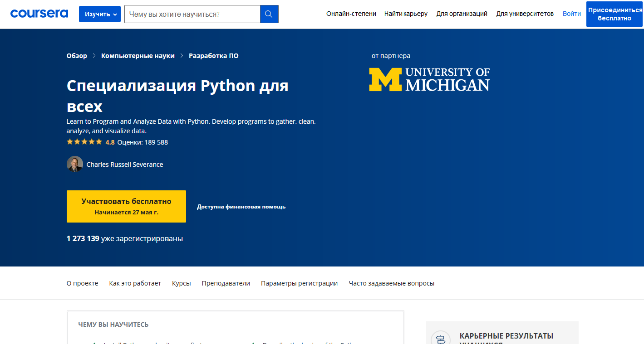Type in the Чему вы хотите научиться search field
Viewport: 644px width, 344px height.
pyautogui.click(x=192, y=14)
